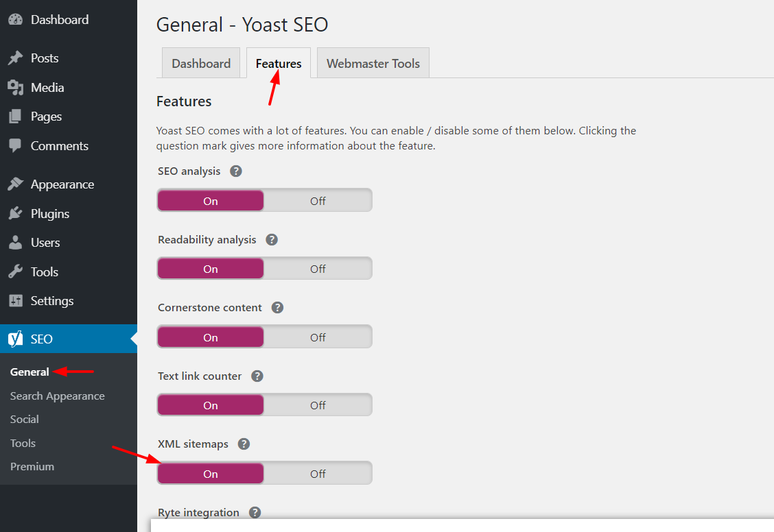Viewport: 774px width, 532px height.
Task: Click the 'Yoast SEO comes with' description text
Action: pyautogui.click(x=397, y=138)
